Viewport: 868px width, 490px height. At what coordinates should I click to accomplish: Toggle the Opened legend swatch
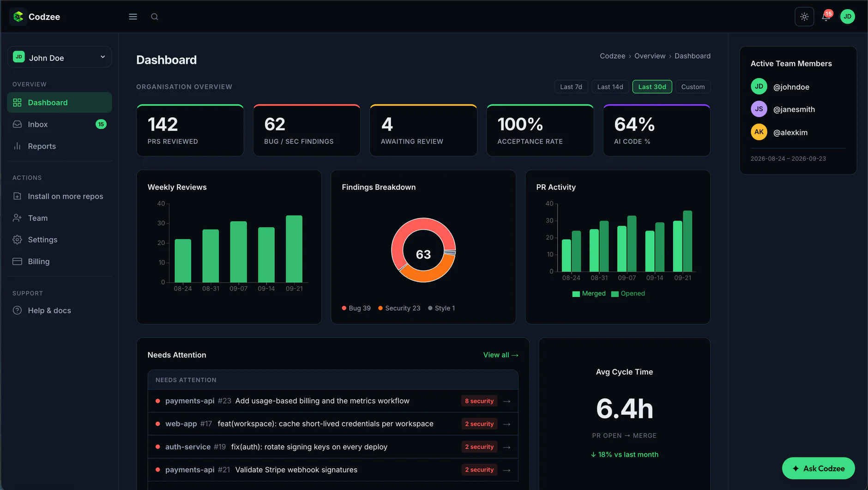click(x=615, y=294)
